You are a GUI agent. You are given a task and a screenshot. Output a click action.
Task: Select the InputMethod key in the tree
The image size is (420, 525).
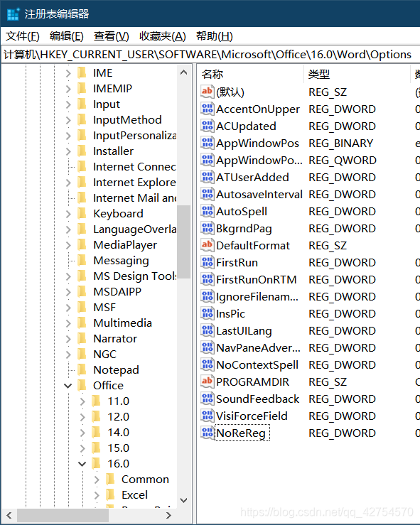tap(127, 120)
